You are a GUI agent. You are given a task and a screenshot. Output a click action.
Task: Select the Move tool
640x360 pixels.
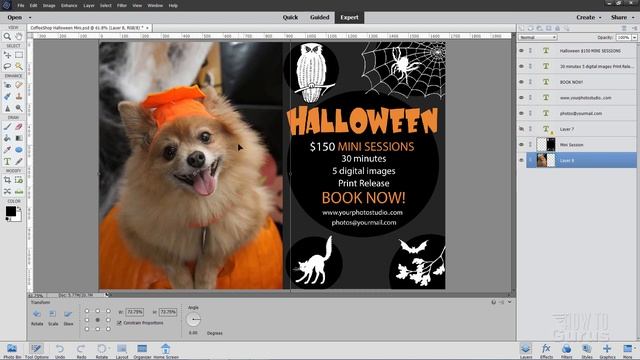(x=7, y=55)
